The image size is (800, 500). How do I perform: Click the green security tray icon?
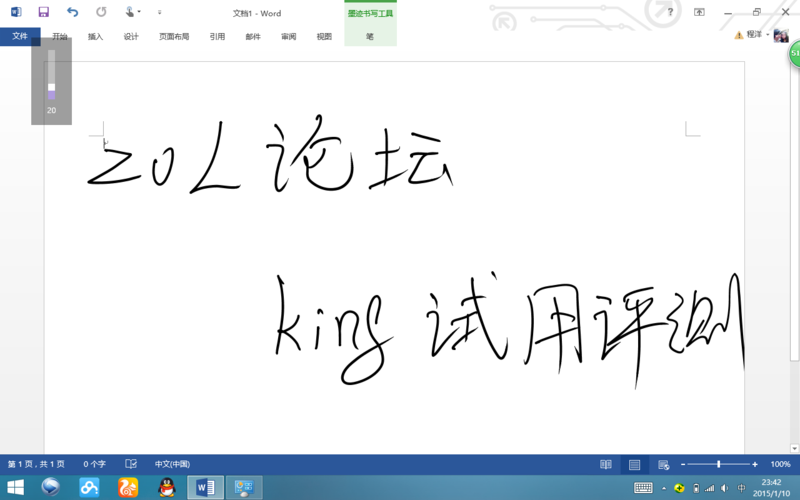click(679, 488)
